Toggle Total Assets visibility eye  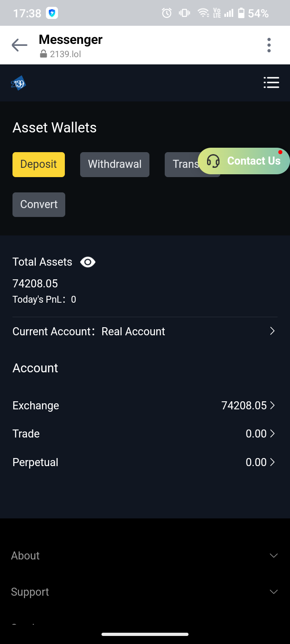pos(88,262)
